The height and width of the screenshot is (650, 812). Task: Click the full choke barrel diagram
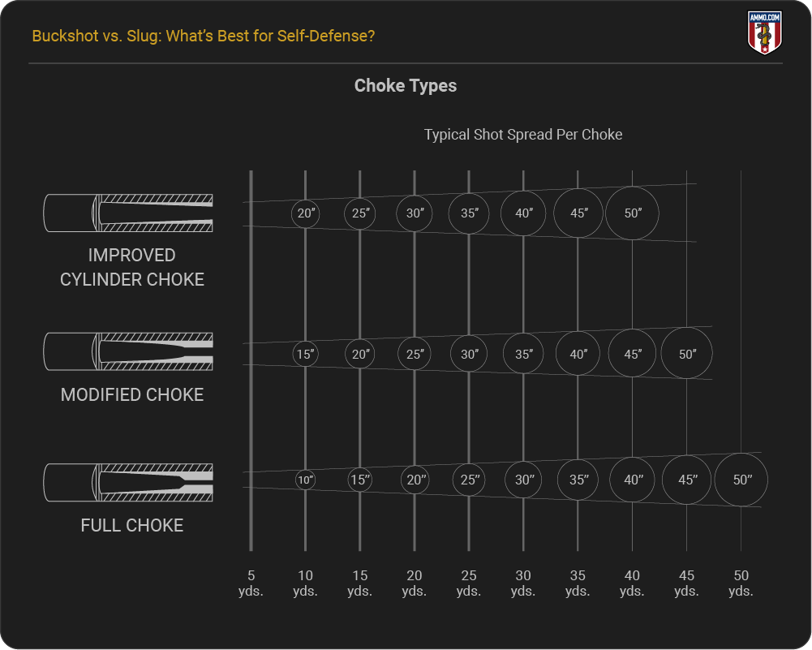click(128, 482)
